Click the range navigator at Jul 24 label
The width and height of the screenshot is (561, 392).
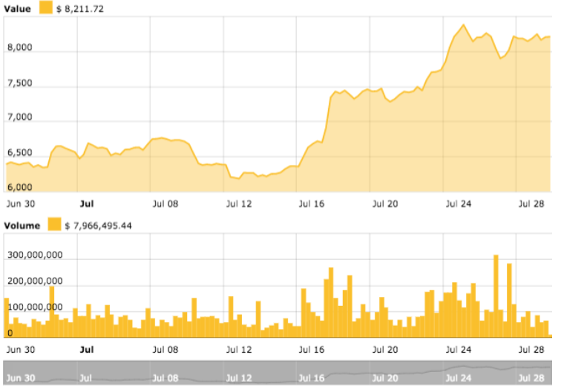[459, 378]
